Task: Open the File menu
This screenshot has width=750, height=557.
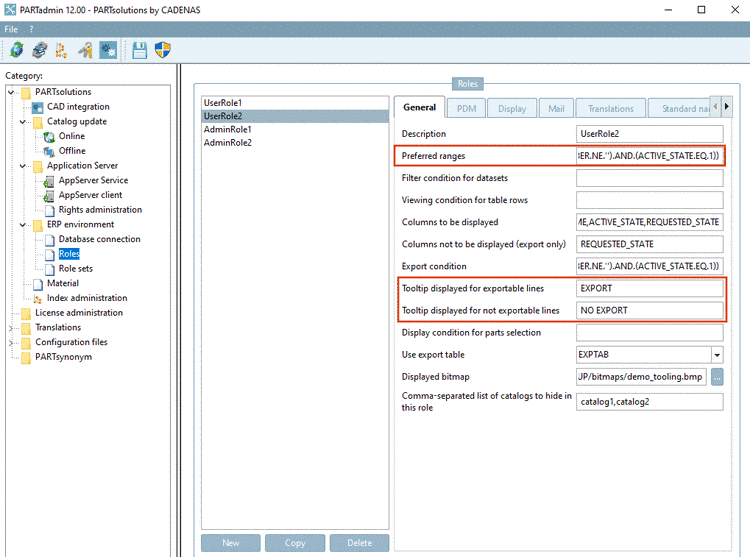Action: (11, 29)
